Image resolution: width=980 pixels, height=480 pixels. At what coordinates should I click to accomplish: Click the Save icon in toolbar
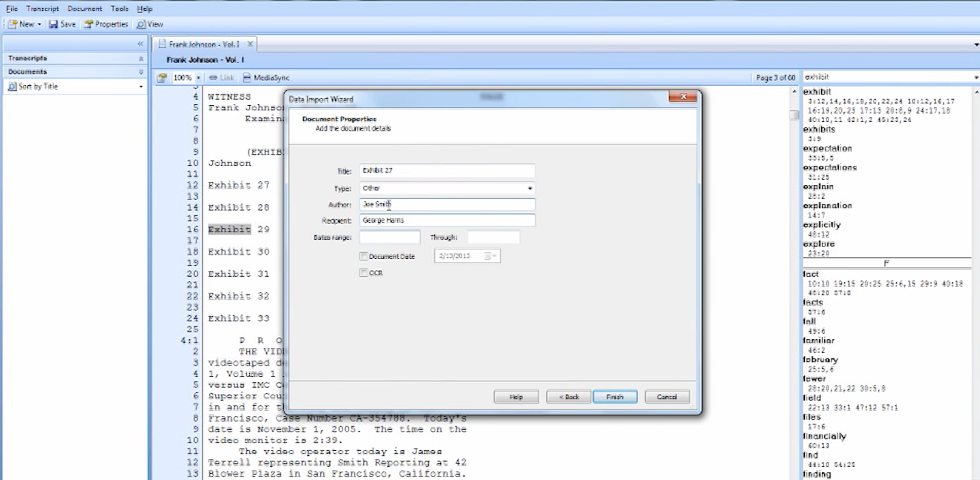point(53,24)
